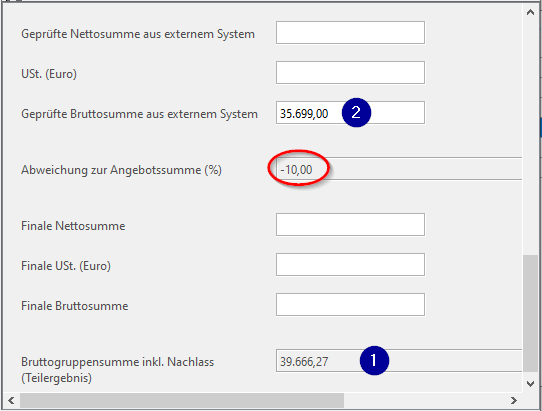The width and height of the screenshot is (542, 411).
Task: Click the Geprüfte Bruttosumme value 35.699,00
Action: pos(304,114)
